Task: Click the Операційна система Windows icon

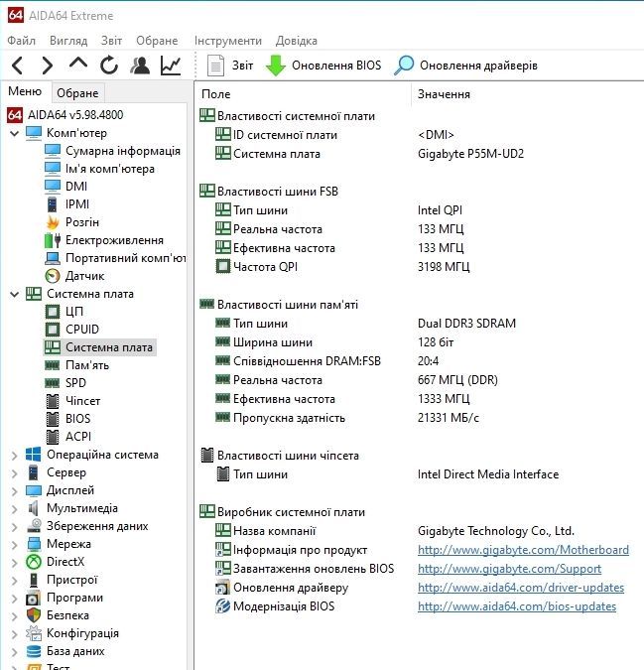Action: 34,455
